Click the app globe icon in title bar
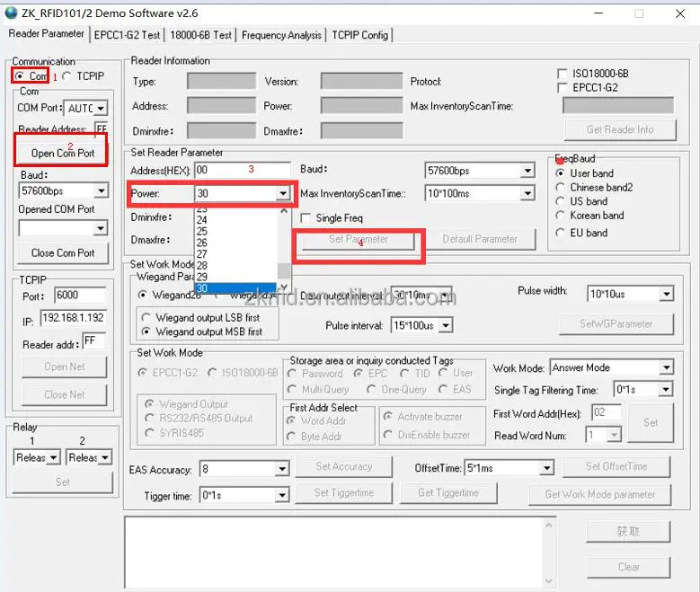Image resolution: width=700 pixels, height=592 pixels. (11, 13)
